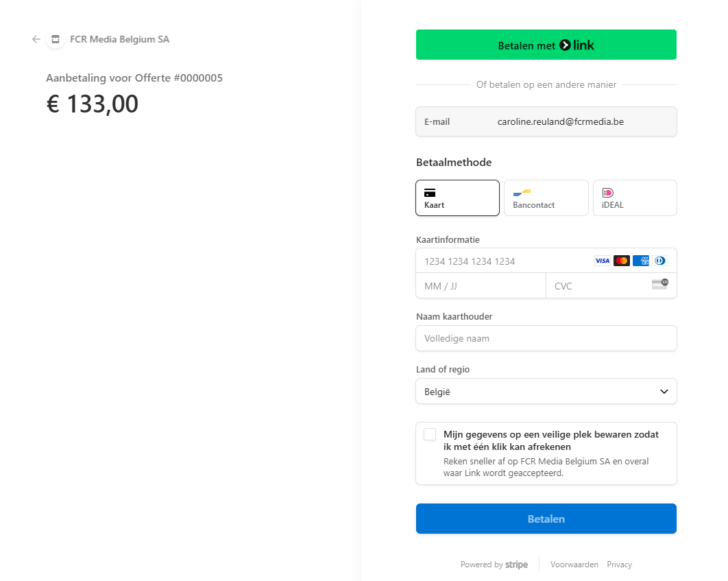Screen dimensions: 728x581
Task: Open the Land of regio dropdown
Action: coord(546,391)
